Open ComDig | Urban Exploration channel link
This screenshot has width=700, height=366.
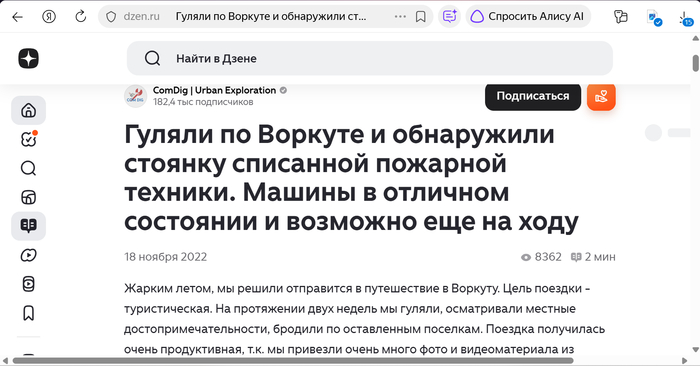point(214,90)
